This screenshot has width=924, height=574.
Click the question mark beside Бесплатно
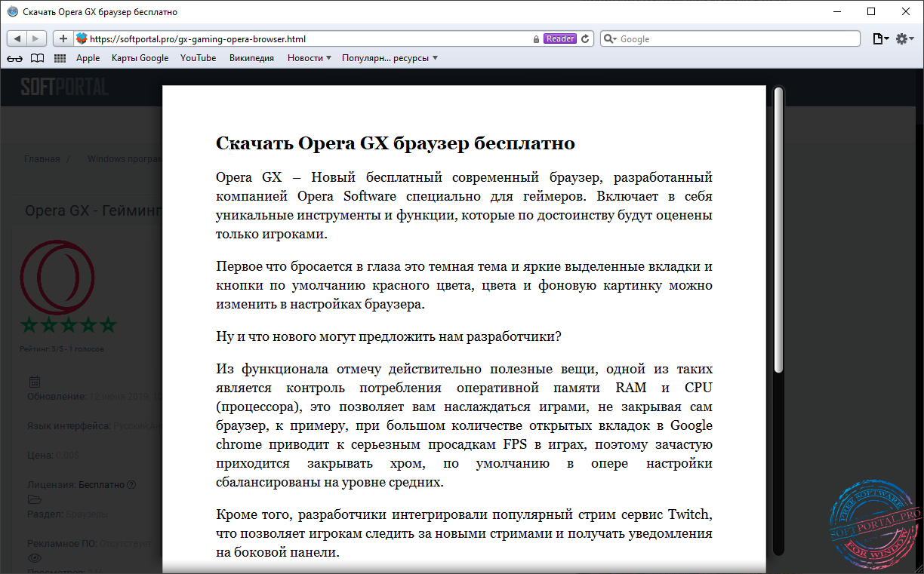pos(131,485)
